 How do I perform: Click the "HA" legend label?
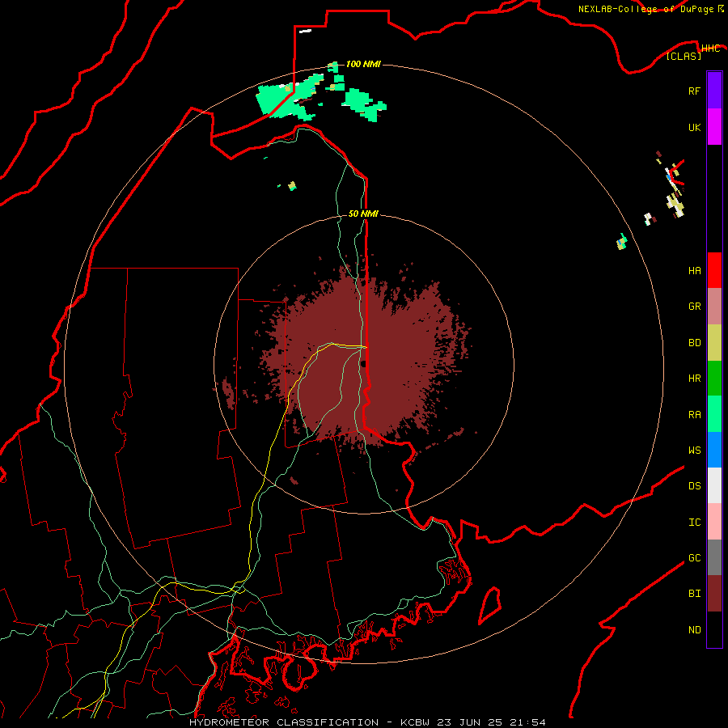(x=694, y=271)
